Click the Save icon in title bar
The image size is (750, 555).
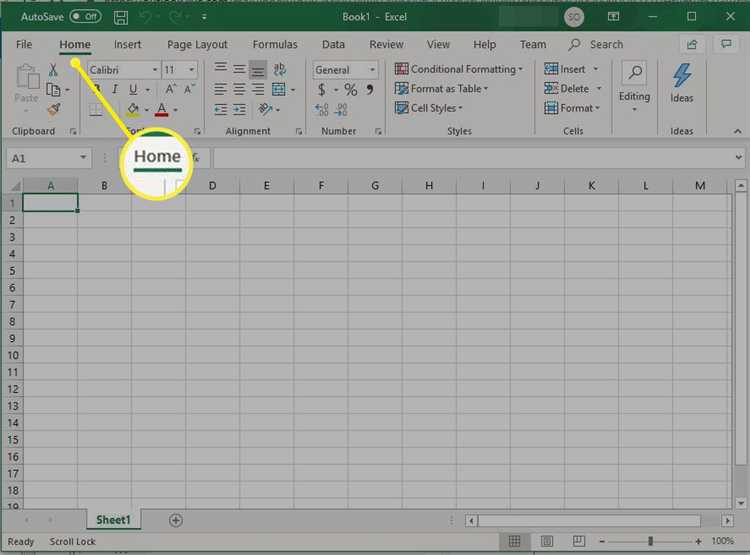pyautogui.click(x=121, y=18)
